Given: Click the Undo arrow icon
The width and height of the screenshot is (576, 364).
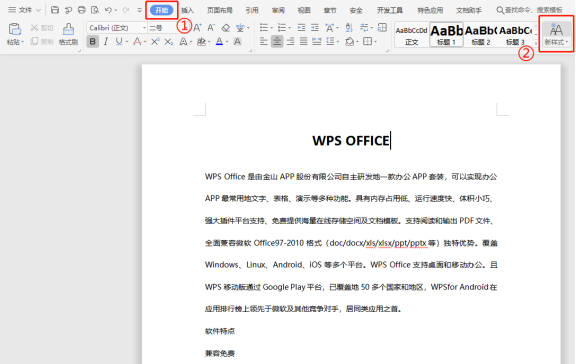Looking at the screenshot, I should tap(108, 10).
